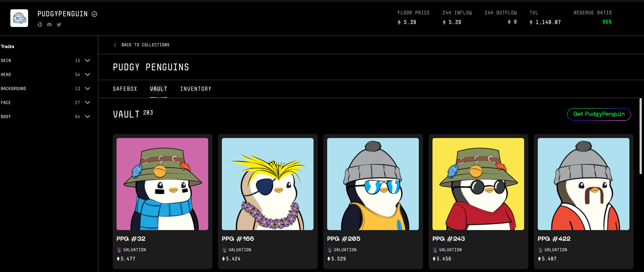The width and height of the screenshot is (644, 272).
Task: Switch to the Safebox tab
Action: pyautogui.click(x=125, y=89)
